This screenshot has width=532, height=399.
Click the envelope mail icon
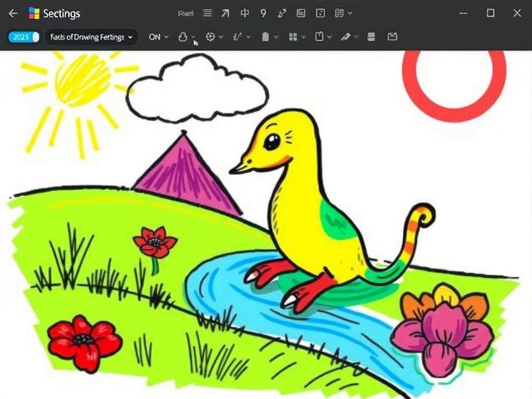coord(392,37)
